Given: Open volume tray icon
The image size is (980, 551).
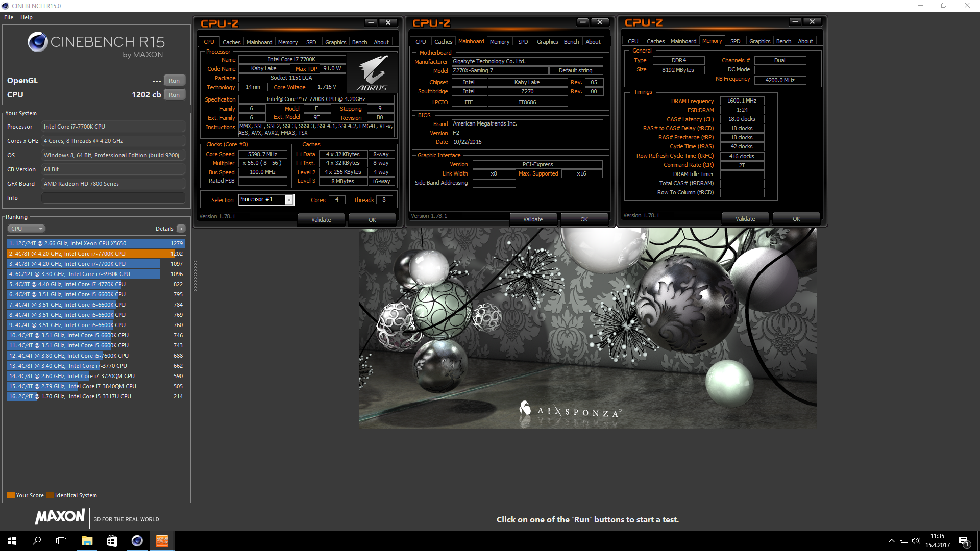Looking at the screenshot, I should click(x=916, y=541).
